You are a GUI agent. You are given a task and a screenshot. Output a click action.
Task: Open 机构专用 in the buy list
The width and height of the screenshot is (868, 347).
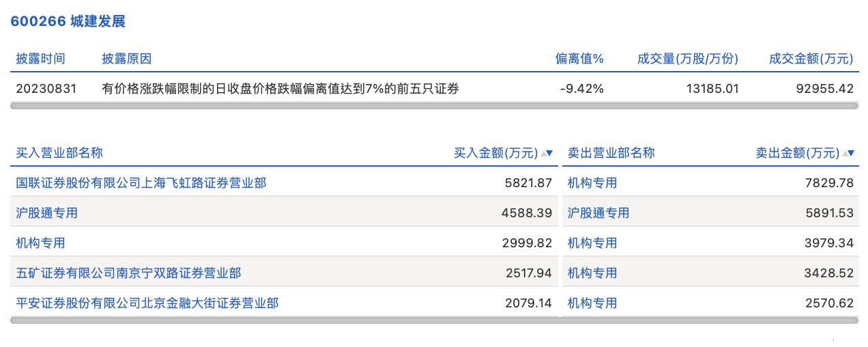41,243
